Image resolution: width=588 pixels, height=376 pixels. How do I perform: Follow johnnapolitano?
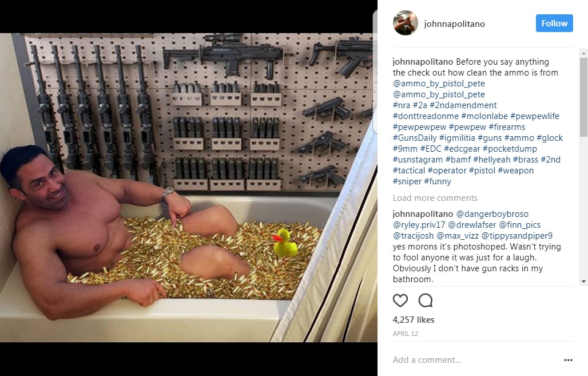coord(554,23)
